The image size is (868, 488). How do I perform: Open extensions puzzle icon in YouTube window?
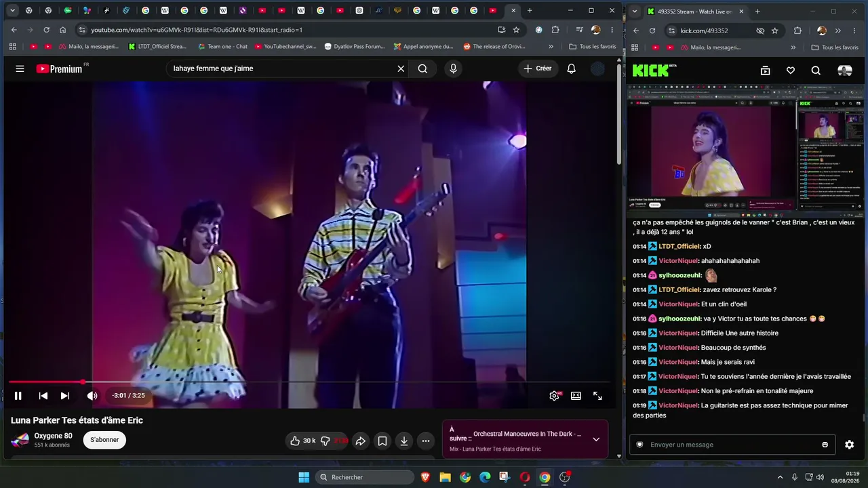click(x=555, y=30)
